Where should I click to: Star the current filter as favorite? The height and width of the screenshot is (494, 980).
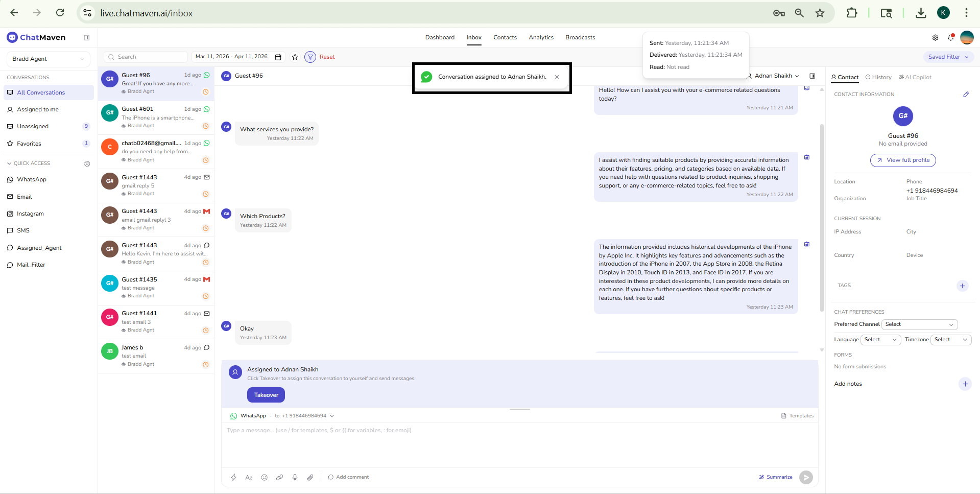tap(295, 57)
